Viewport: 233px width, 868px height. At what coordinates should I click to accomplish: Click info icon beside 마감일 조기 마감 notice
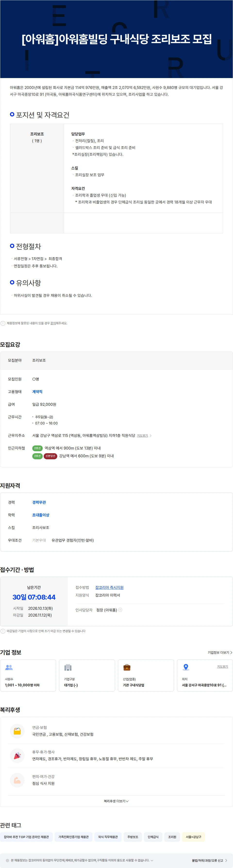coord(3,631)
